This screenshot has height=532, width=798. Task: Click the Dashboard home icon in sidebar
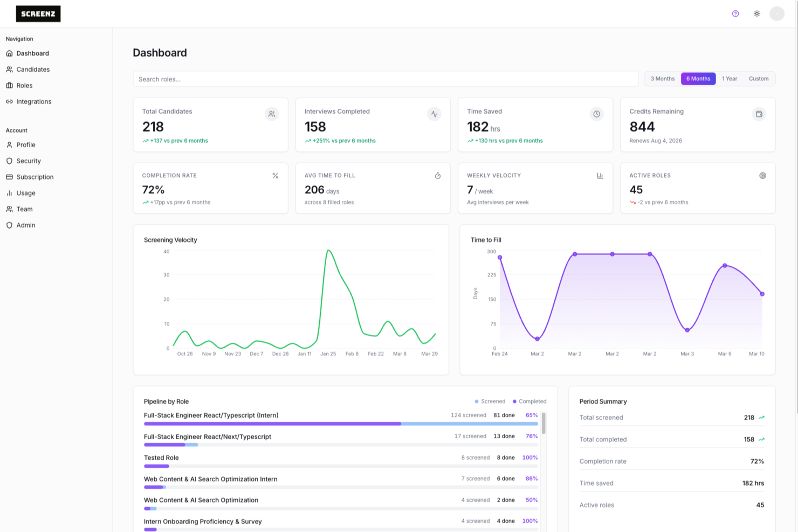(9, 53)
